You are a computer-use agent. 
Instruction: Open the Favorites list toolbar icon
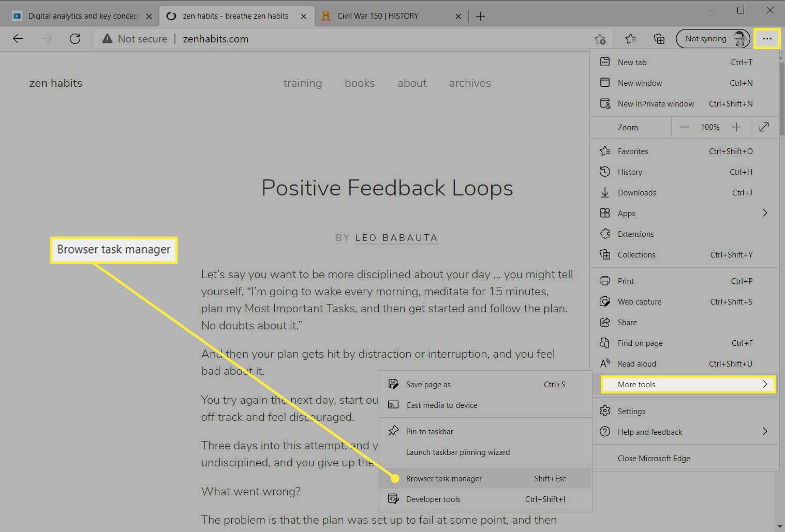[630, 39]
